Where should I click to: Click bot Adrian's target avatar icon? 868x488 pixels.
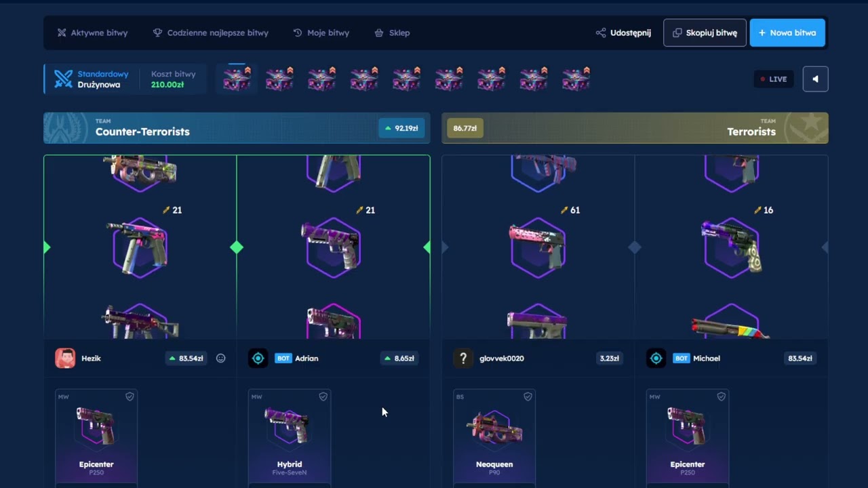click(x=258, y=358)
